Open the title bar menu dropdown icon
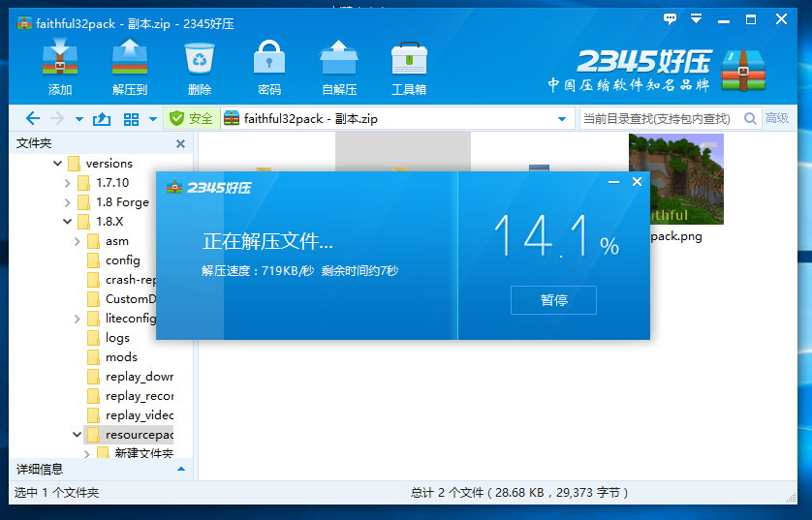The width and height of the screenshot is (812, 520). pos(696,19)
